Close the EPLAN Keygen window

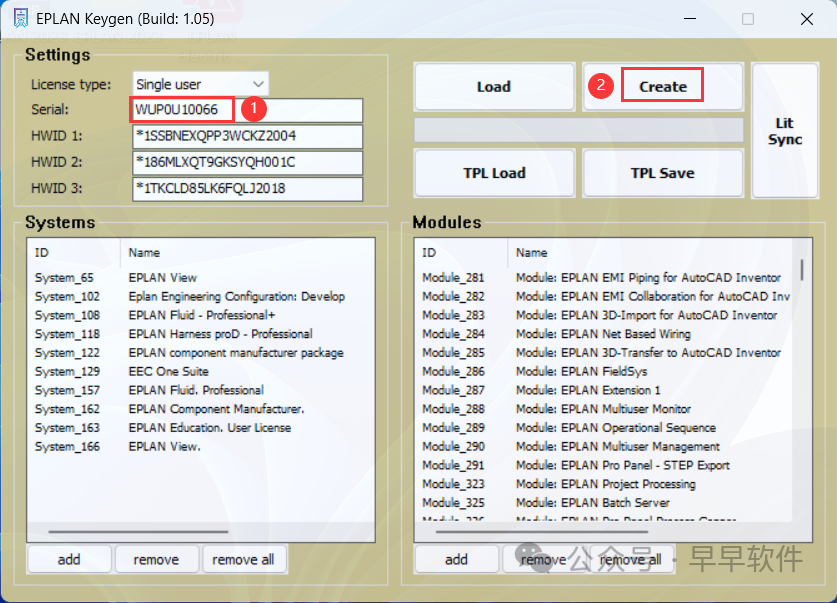(806, 19)
